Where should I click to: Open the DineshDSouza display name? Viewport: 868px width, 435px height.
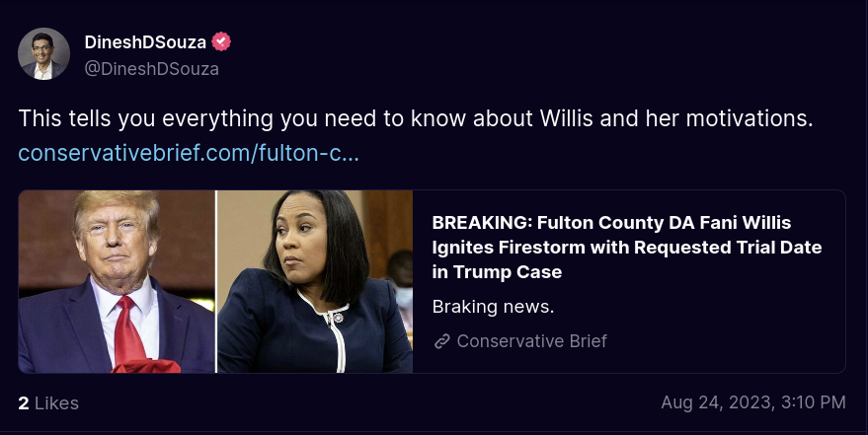click(x=145, y=42)
